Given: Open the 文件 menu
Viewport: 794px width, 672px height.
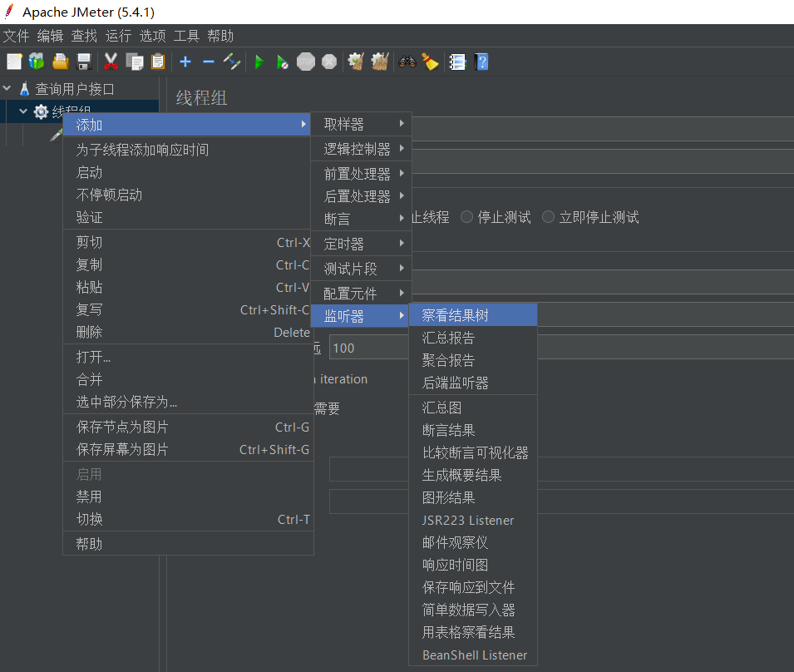Looking at the screenshot, I should coord(16,36).
